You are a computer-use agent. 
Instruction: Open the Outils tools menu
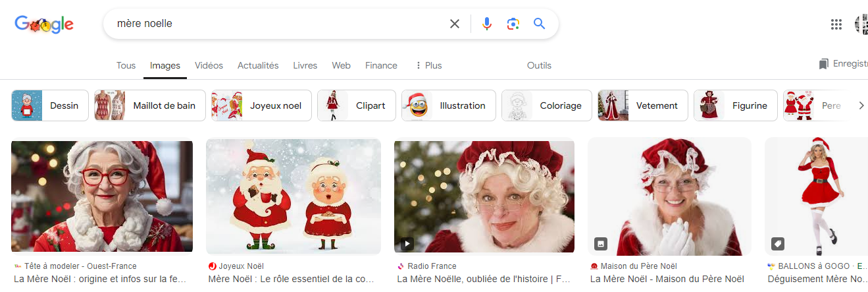click(539, 65)
